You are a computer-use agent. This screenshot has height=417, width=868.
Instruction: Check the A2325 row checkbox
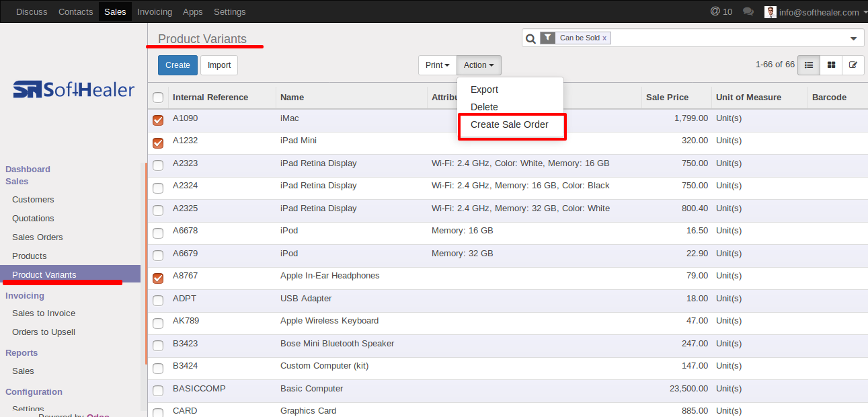158,211
